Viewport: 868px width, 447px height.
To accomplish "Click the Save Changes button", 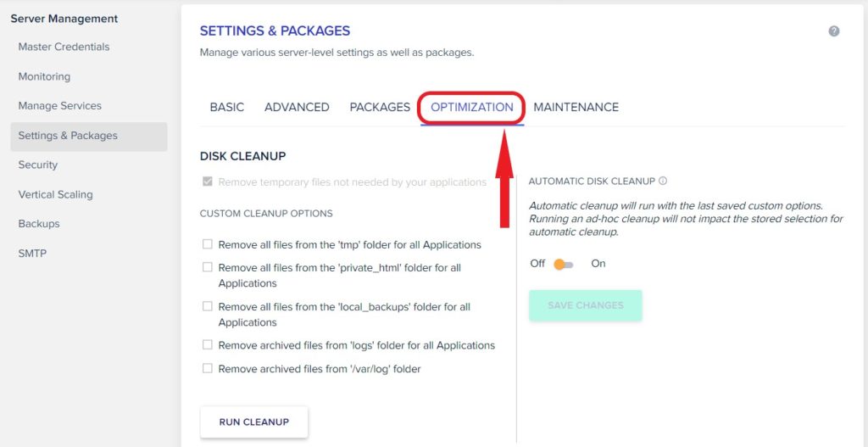I will (586, 305).
